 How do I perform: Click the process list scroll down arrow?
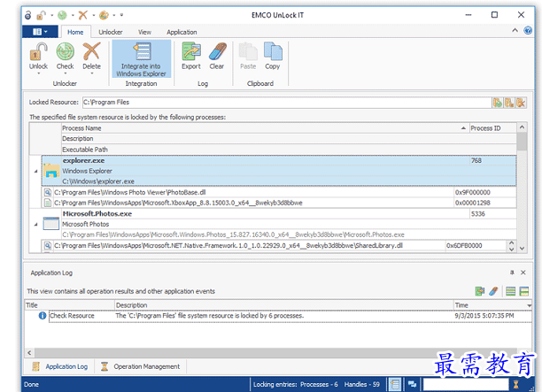pos(522,248)
